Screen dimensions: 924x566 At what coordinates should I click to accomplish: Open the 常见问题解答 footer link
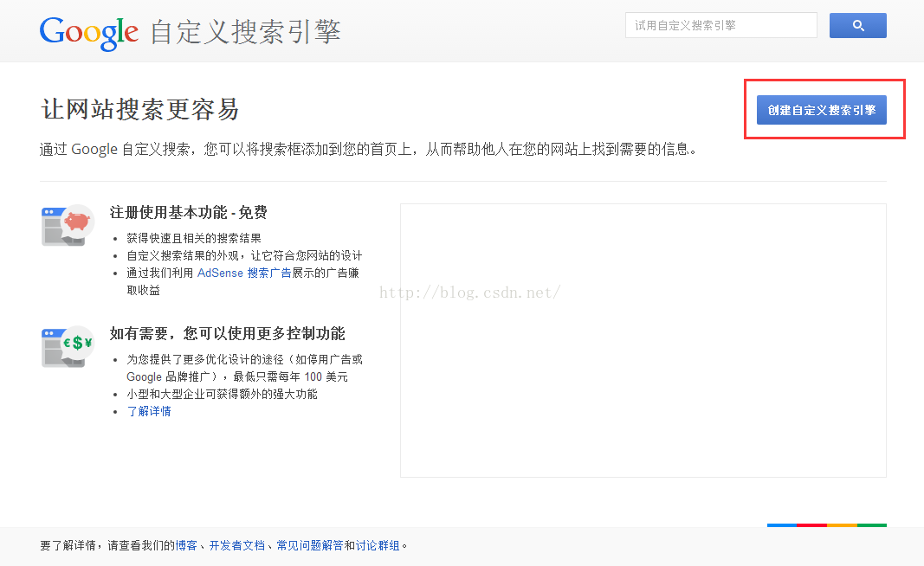(310, 545)
